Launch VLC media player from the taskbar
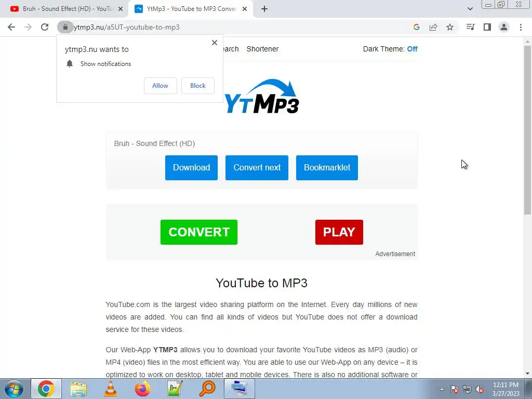The width and height of the screenshot is (532, 399). click(111, 389)
